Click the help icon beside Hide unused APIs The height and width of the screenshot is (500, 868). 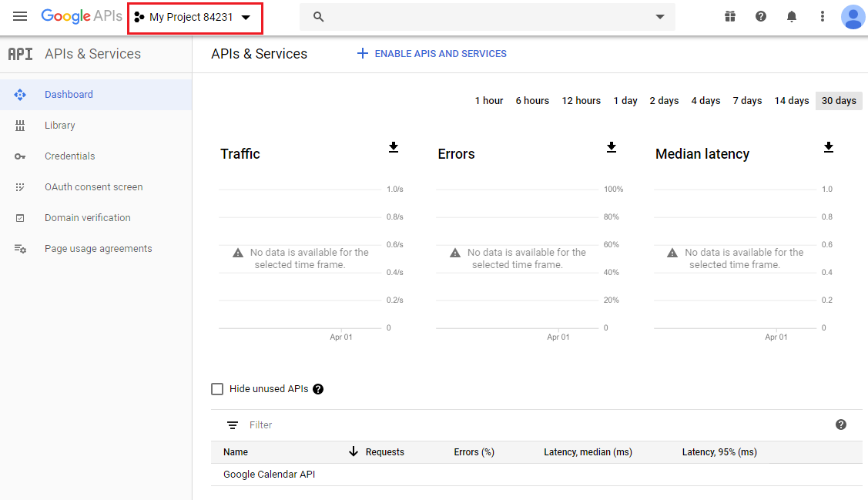click(x=318, y=389)
